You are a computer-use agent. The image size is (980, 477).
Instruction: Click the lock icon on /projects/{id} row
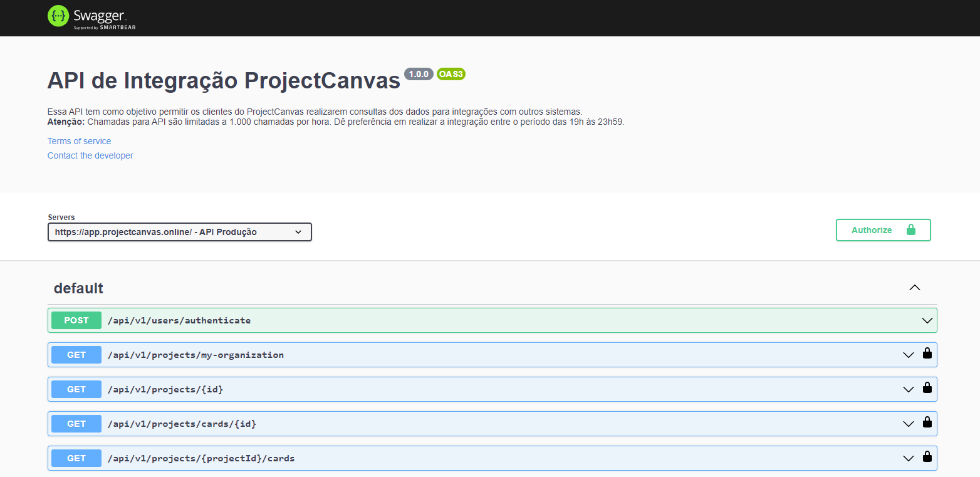pyautogui.click(x=927, y=388)
